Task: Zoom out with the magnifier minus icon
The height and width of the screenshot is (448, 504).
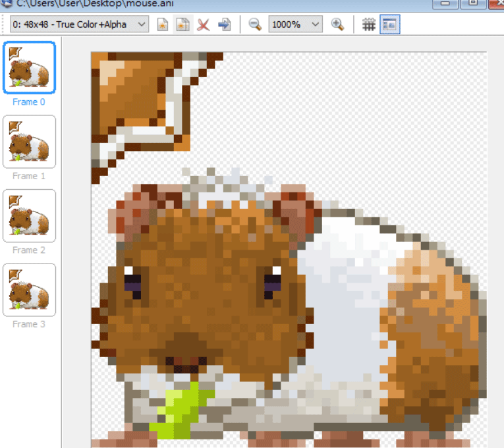Action: (255, 24)
